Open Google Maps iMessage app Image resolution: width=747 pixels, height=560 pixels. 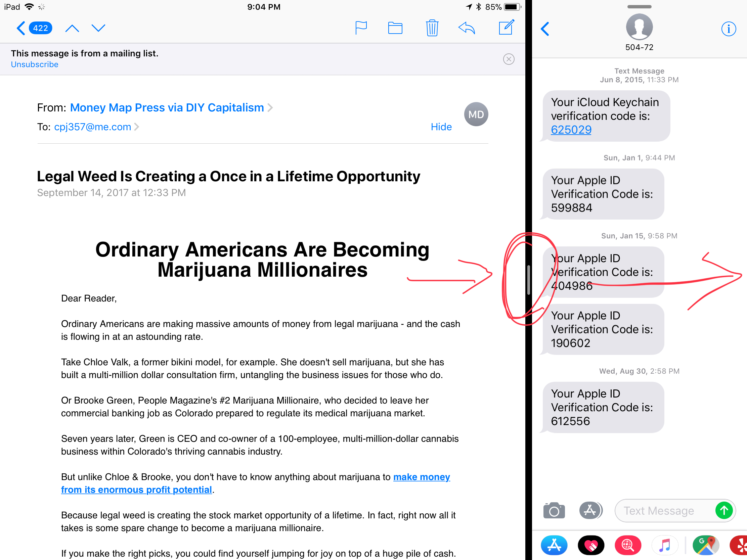(x=705, y=545)
